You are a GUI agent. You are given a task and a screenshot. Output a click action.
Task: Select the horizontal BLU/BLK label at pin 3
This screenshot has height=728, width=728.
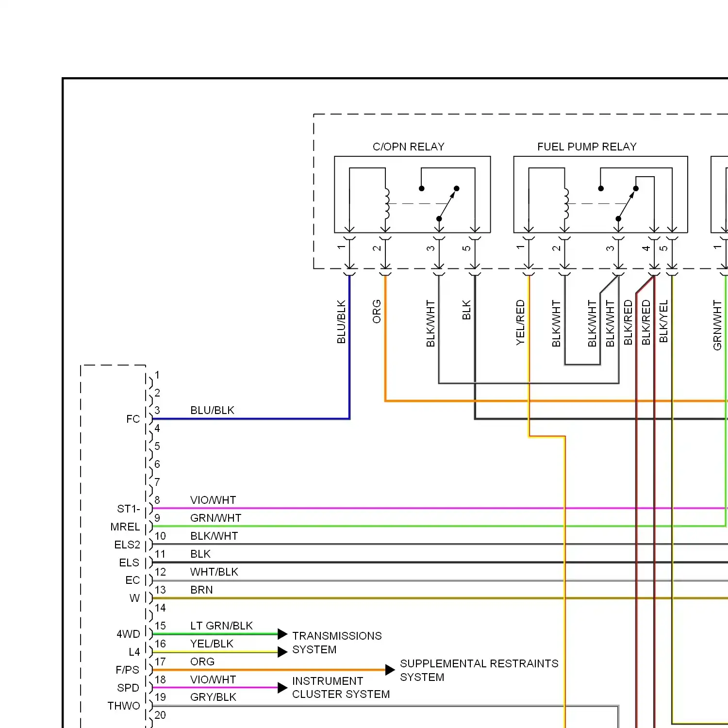[x=212, y=410]
